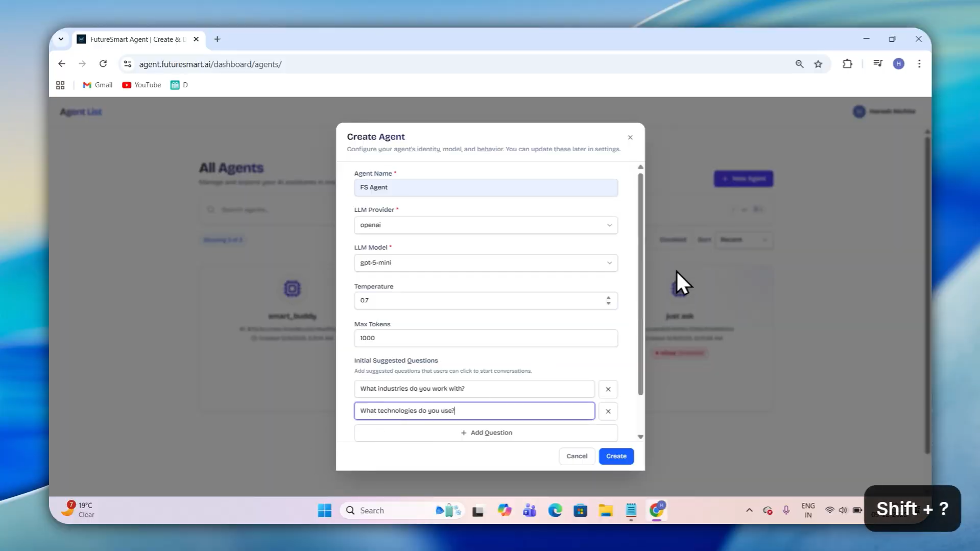The height and width of the screenshot is (551, 980).
Task: Expand the LLM Provider dropdown
Action: 486,225
